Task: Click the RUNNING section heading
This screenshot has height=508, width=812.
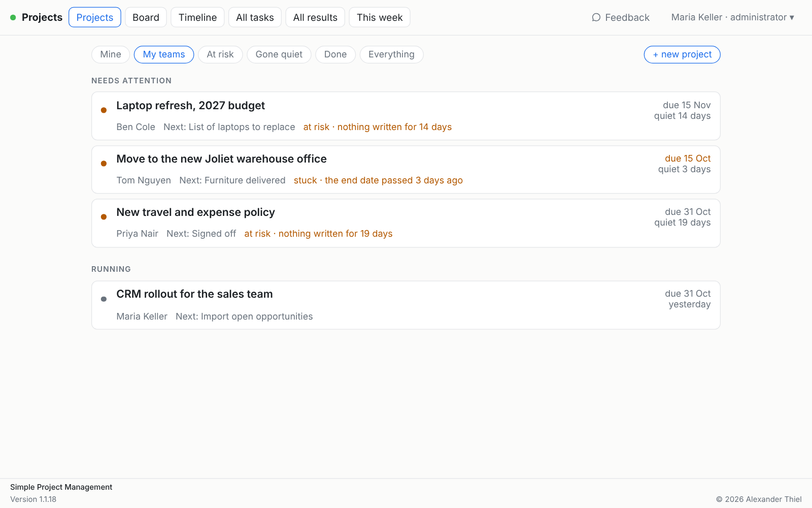Action: [x=111, y=269]
